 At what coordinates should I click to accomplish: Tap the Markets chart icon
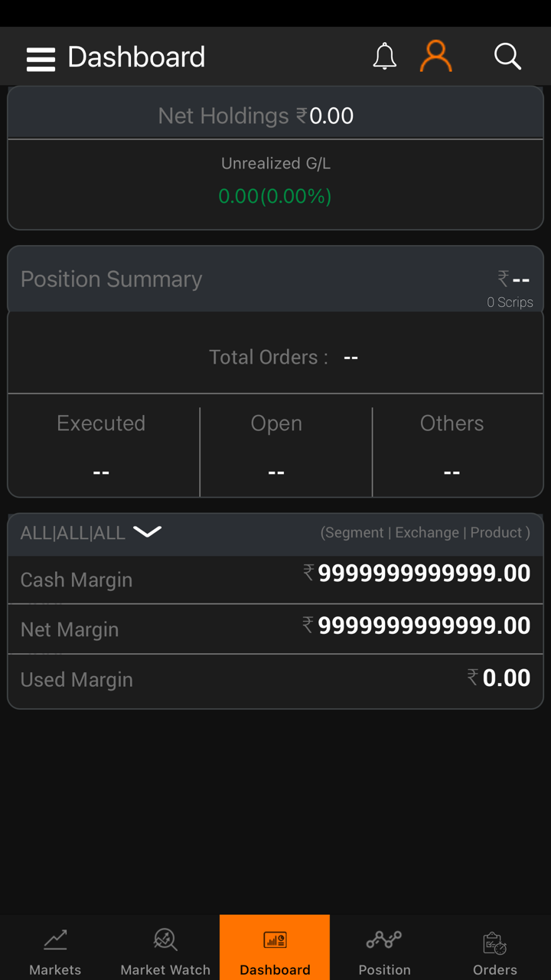click(55, 939)
